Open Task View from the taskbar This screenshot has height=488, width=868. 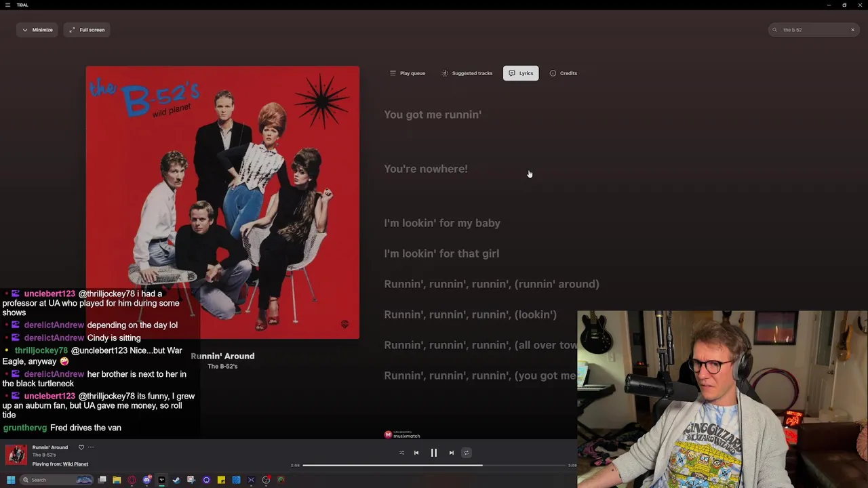click(102, 480)
